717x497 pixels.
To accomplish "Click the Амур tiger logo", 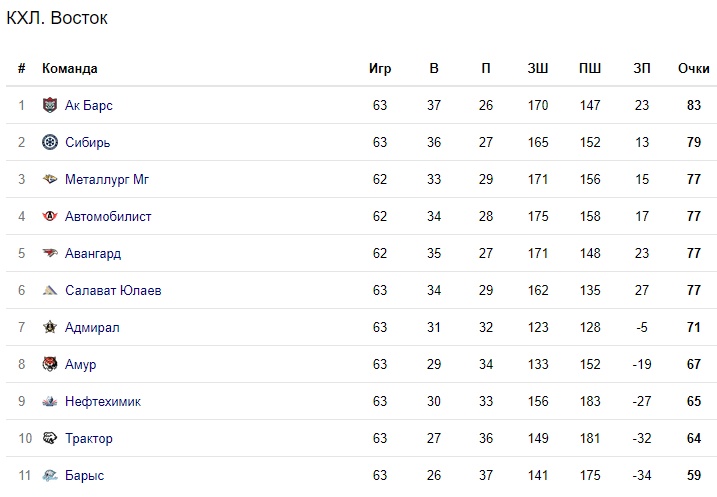I will [50, 365].
